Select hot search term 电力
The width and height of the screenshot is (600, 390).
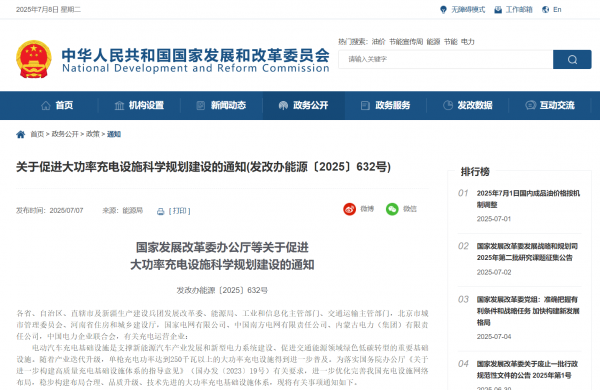point(468,41)
